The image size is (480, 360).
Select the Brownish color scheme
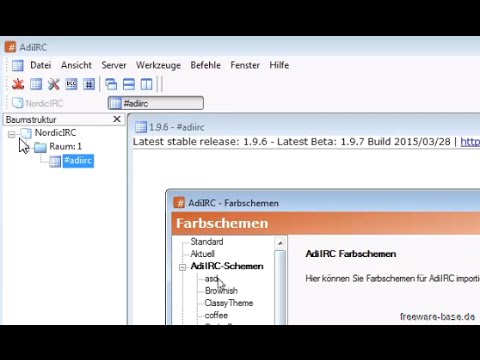pyautogui.click(x=221, y=291)
